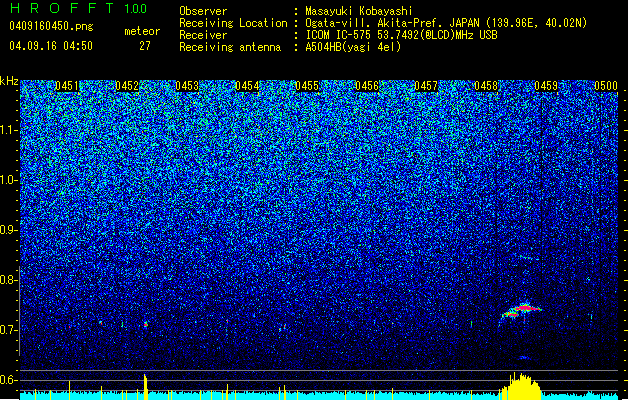
Task: Click the 0459 time marker
Action: pyautogui.click(x=546, y=86)
